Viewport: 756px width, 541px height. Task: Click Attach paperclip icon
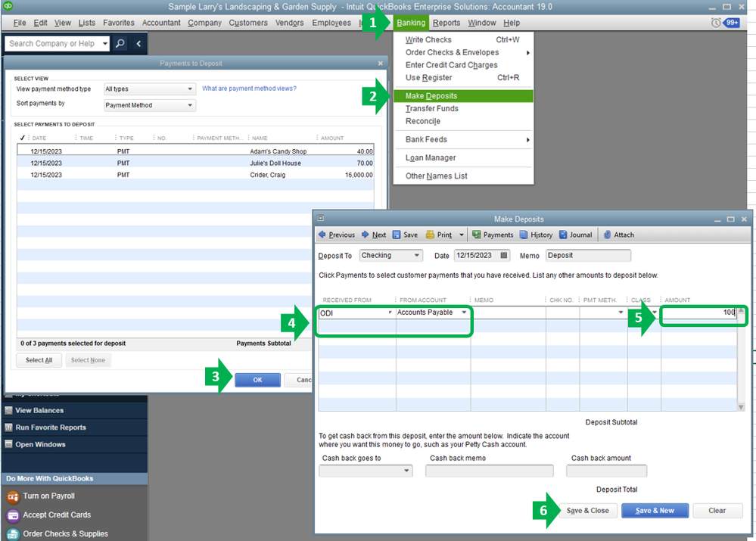point(608,235)
